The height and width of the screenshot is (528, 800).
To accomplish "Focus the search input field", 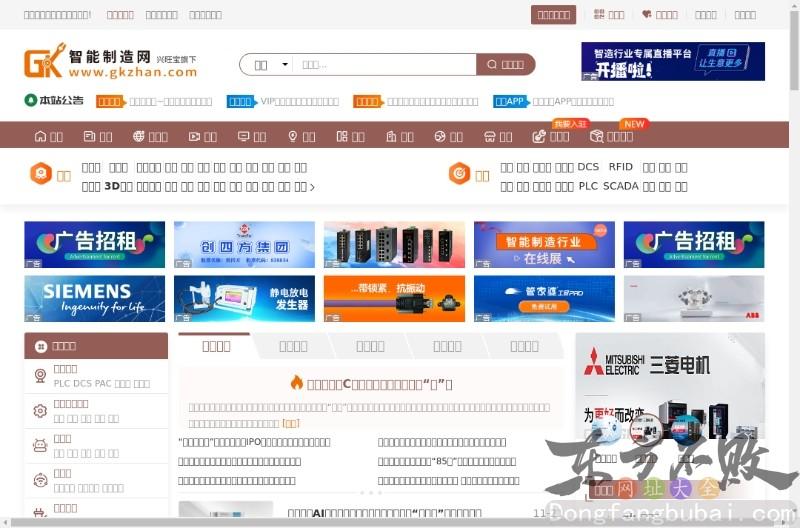I will 385,65.
